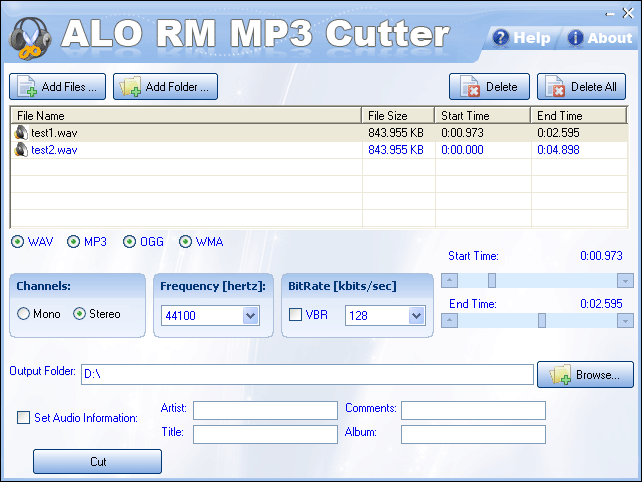This screenshot has height=482, width=642.
Task: Choose Mono channel option
Action: point(23,314)
